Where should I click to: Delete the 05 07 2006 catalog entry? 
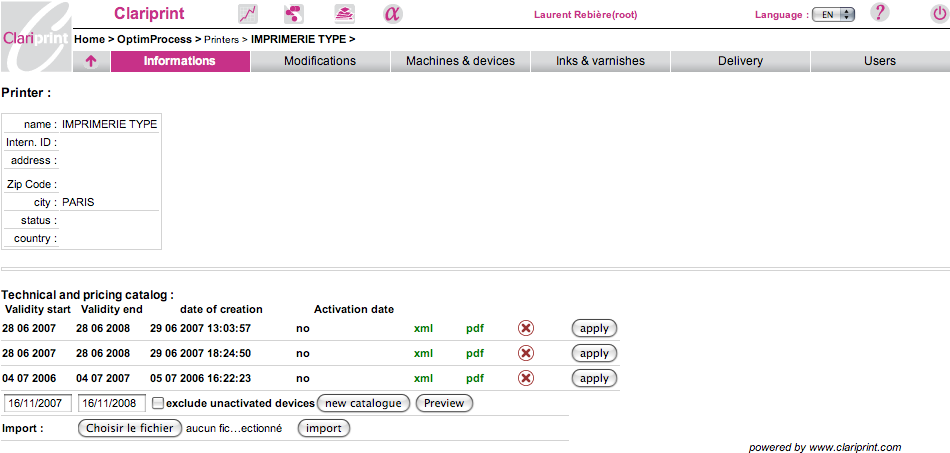[x=526, y=378]
